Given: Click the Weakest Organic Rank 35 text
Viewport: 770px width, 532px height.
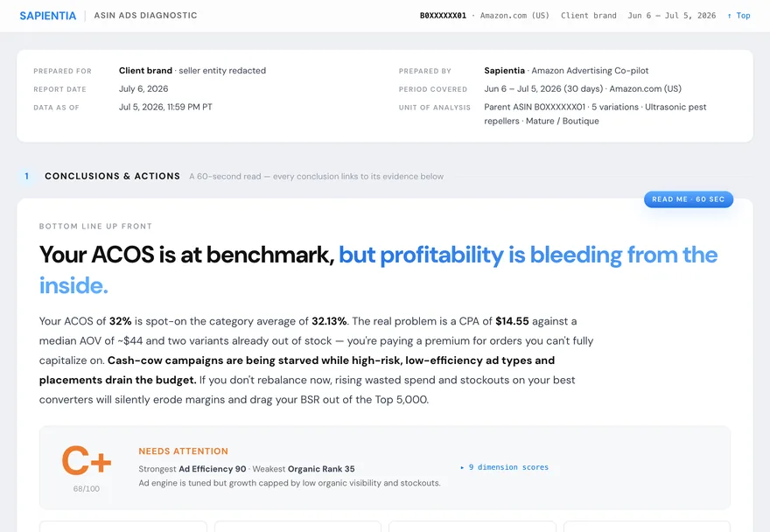Looking at the screenshot, I should [304, 469].
